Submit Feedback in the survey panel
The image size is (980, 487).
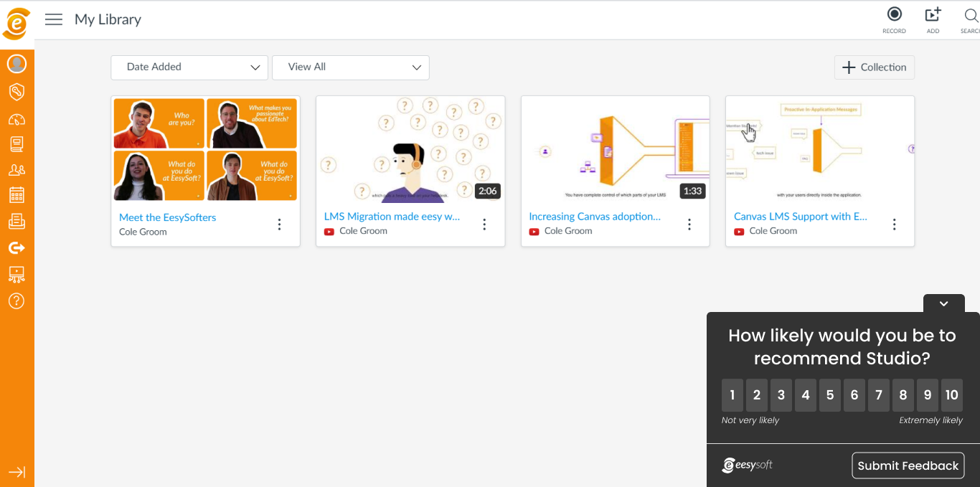[x=908, y=465]
